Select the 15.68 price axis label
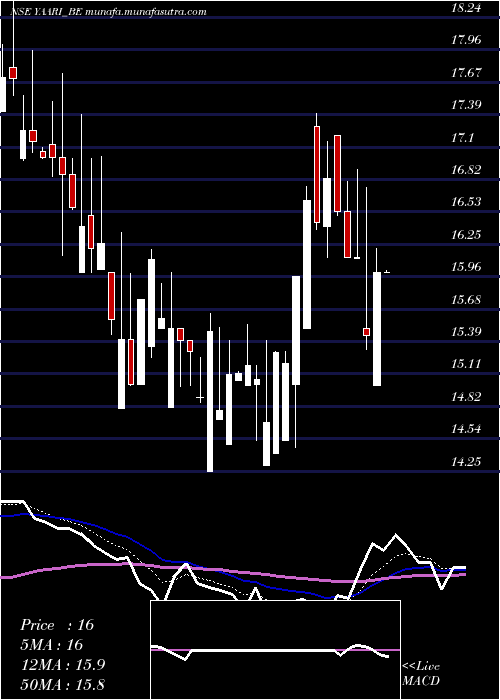500x700 pixels. tap(466, 300)
